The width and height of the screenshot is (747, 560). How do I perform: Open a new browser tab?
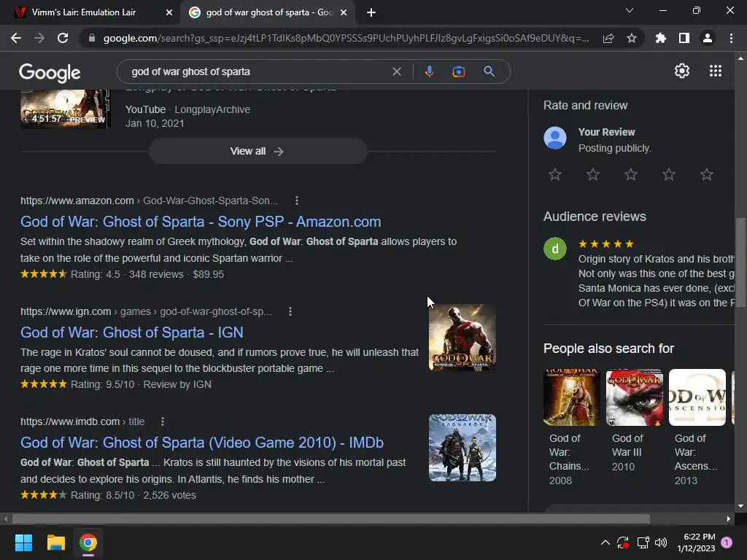(x=371, y=12)
